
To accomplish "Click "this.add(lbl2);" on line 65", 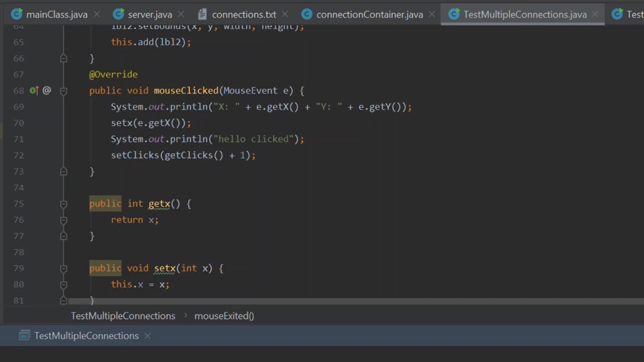I will tap(151, 42).
